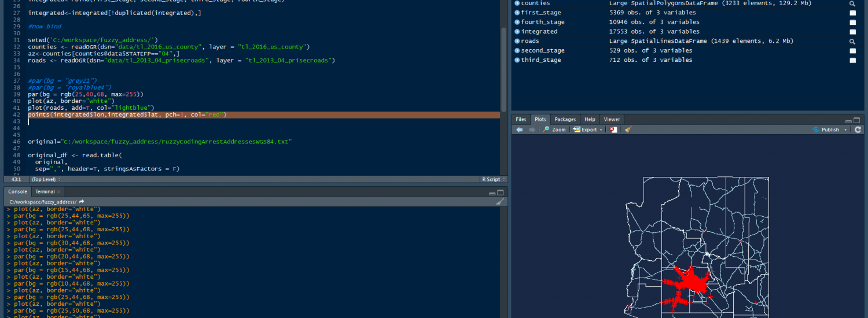Click the 43:1 cursor position indicator

16,179
